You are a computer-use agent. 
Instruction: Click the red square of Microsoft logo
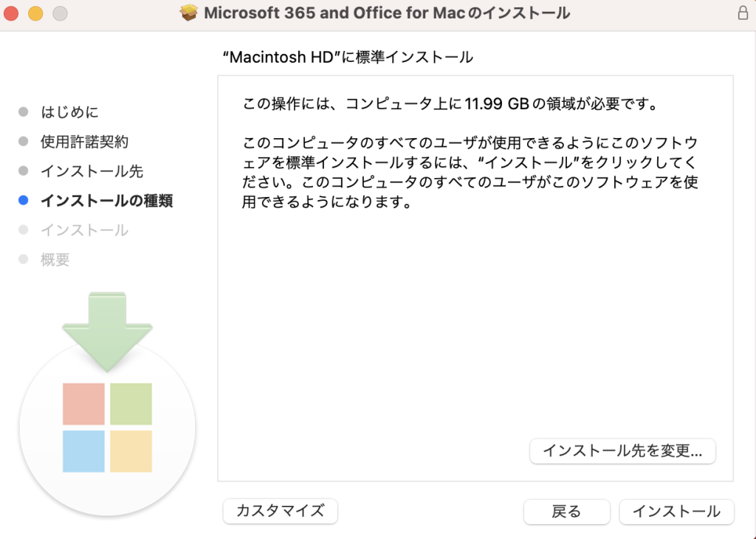pos(83,404)
